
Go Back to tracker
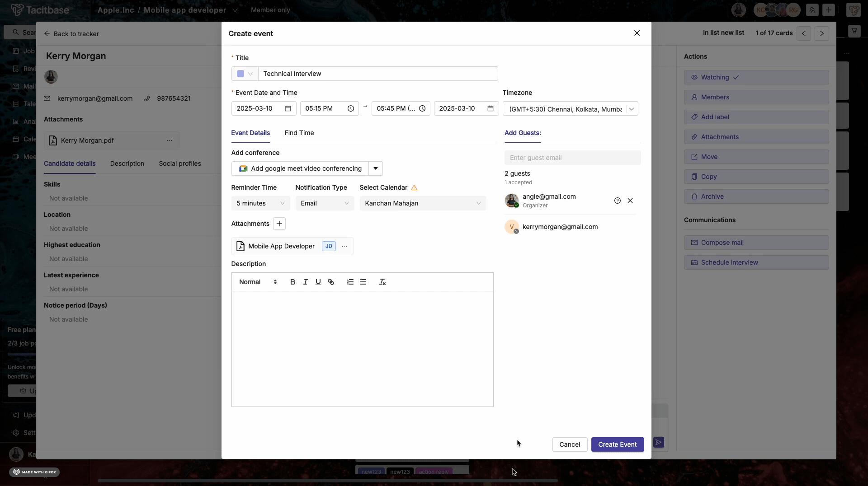coord(71,34)
